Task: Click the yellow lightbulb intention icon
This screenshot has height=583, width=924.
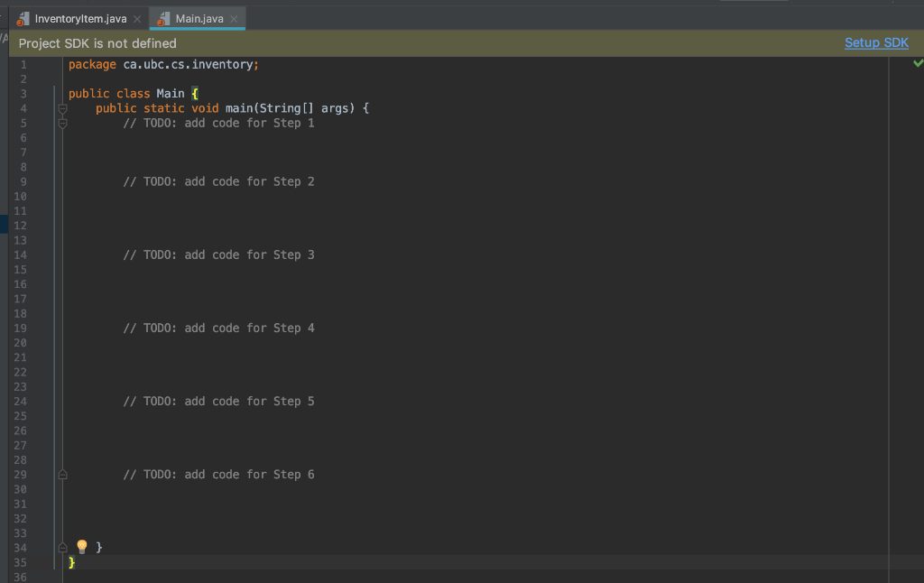Action: click(82, 547)
